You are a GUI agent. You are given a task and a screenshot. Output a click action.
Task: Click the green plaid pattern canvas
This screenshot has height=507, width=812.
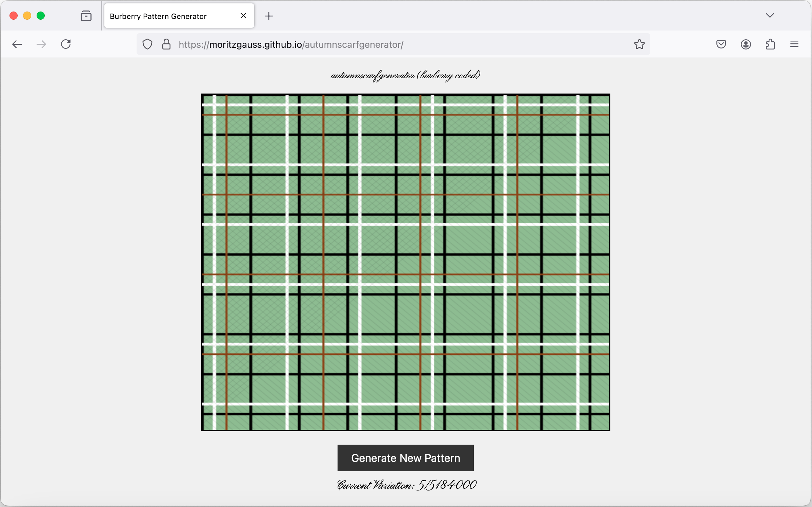click(x=406, y=262)
